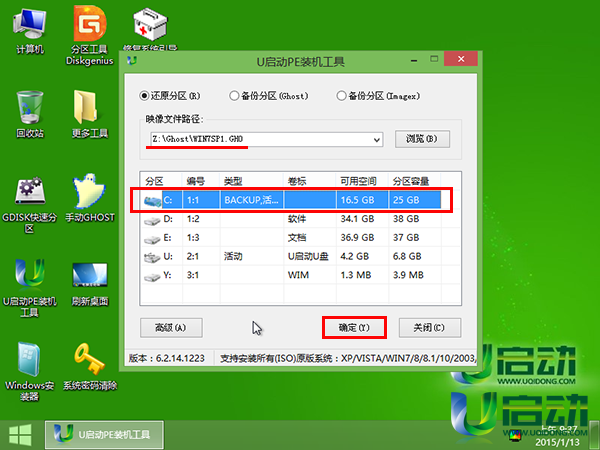
Task: Click the 文档 label in E: row
Action: pos(297,238)
